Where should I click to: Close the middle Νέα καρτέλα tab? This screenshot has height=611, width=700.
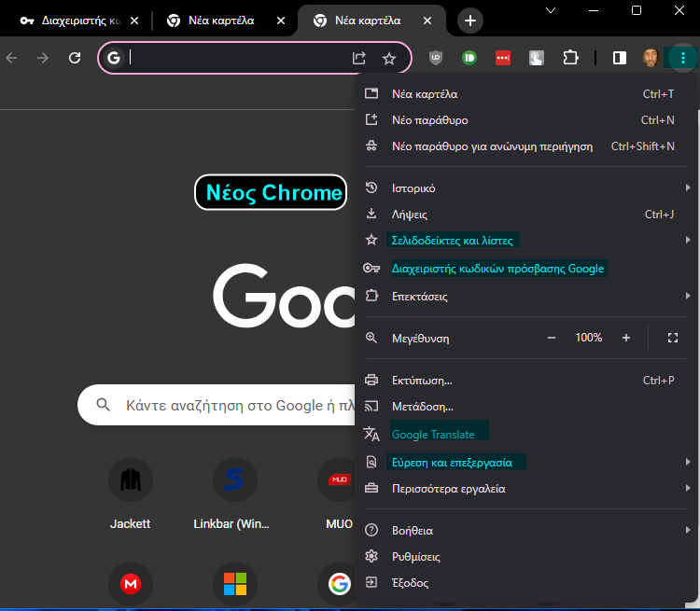pyautogui.click(x=281, y=21)
